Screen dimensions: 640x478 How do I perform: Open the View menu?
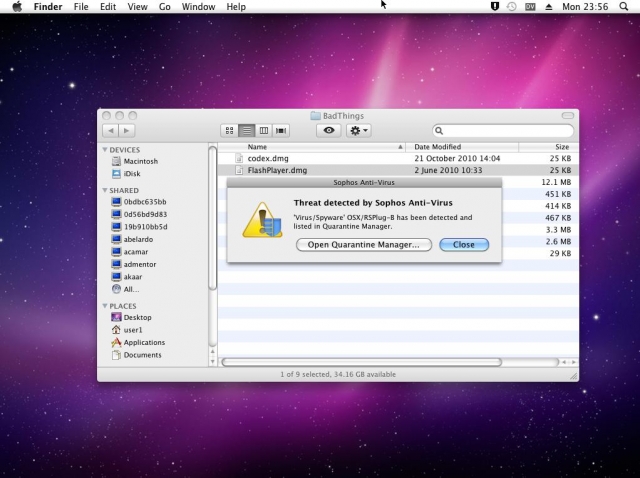click(x=138, y=7)
